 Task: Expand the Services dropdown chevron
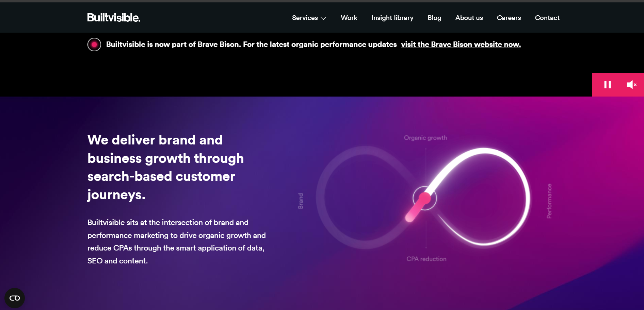point(324,18)
